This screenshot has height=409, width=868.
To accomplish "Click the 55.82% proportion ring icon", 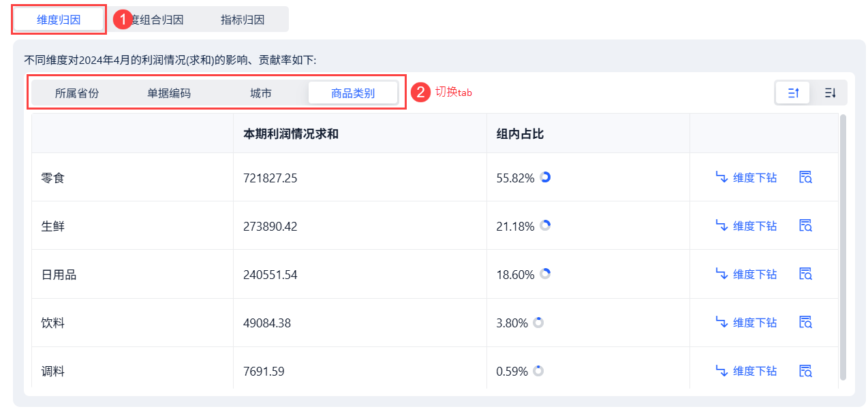I will [x=545, y=177].
